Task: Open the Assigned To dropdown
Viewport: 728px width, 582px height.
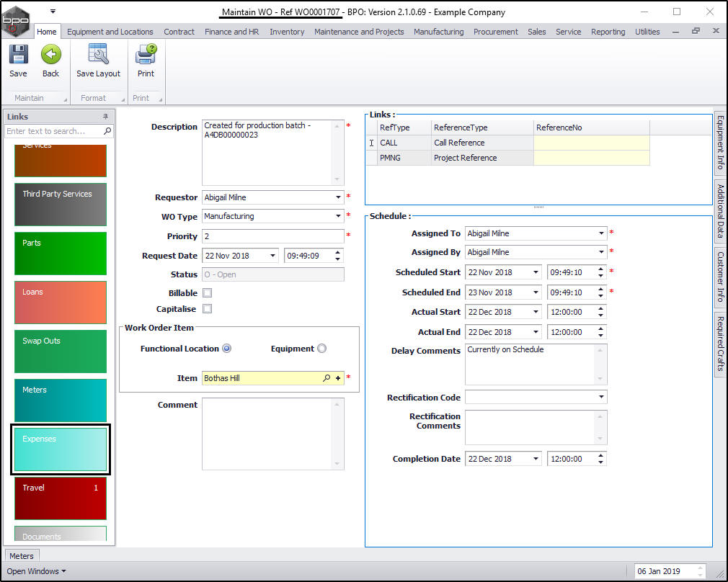Action: click(x=601, y=233)
